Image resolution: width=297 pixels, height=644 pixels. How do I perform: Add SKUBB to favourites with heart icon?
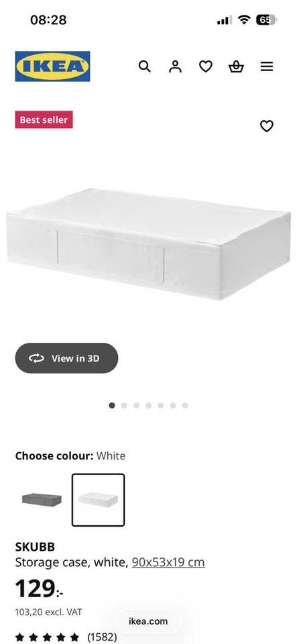(267, 125)
